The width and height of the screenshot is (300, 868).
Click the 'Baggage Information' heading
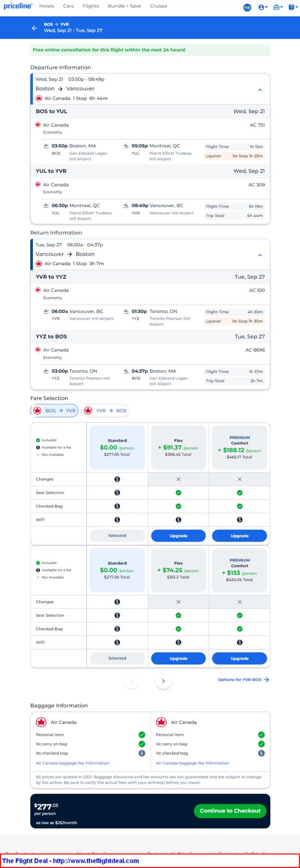(x=59, y=705)
